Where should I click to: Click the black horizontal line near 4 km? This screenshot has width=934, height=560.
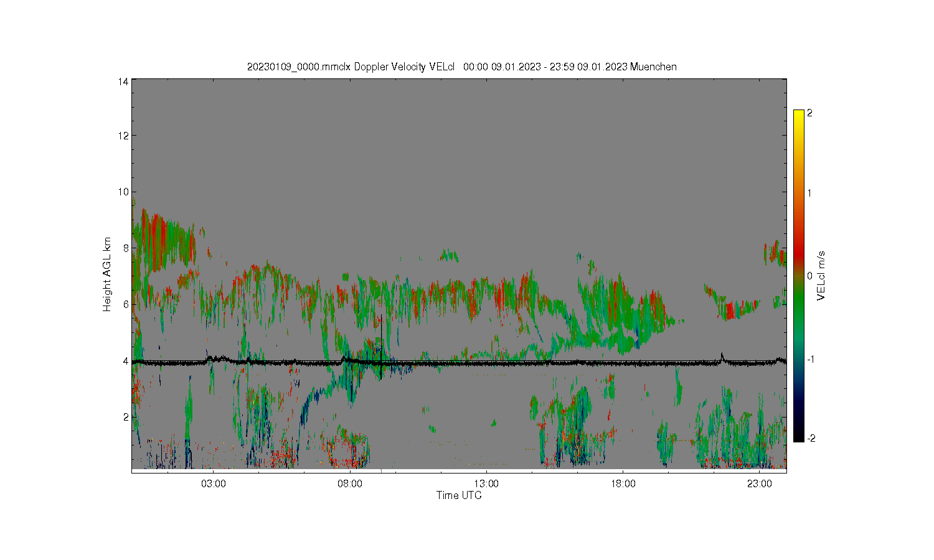click(x=459, y=362)
